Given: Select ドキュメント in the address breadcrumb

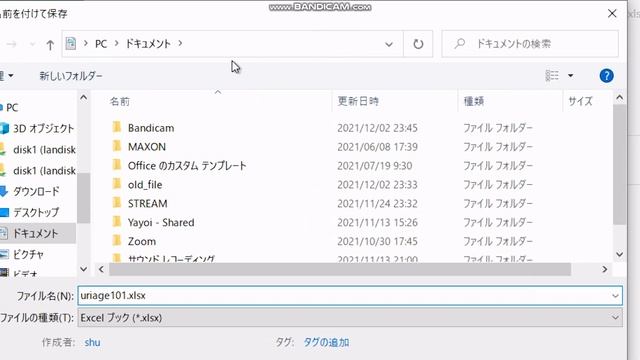Looking at the screenshot, I should [x=148, y=44].
